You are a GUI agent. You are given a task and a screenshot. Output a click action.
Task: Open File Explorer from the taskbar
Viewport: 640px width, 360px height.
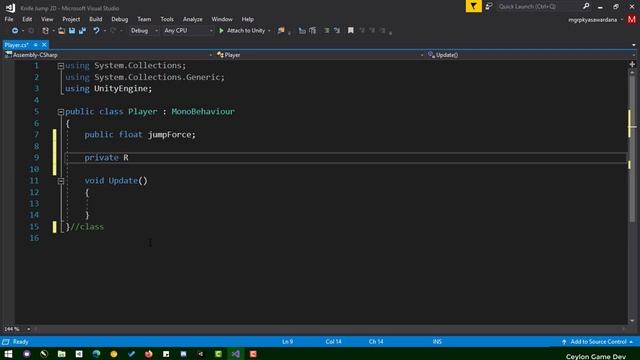(61, 354)
